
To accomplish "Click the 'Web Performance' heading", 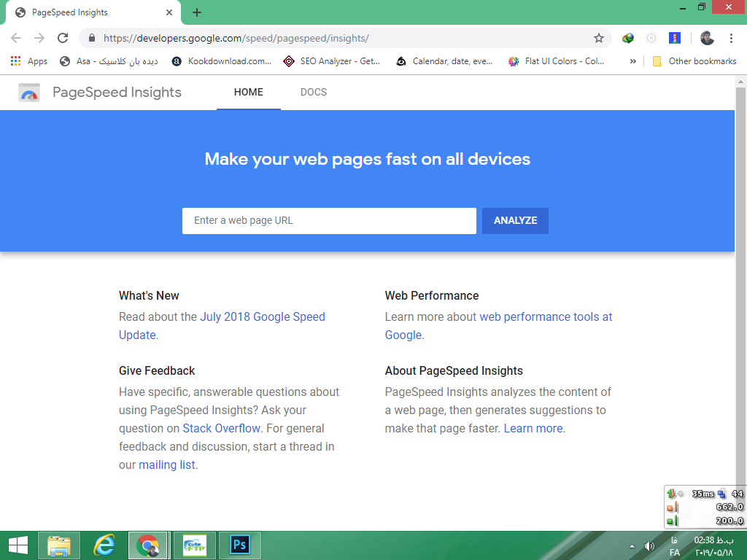I will pyautogui.click(x=432, y=296).
